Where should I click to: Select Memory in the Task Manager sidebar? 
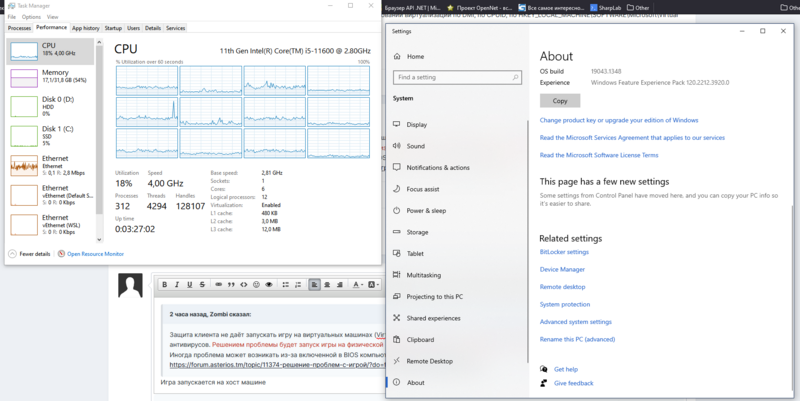point(50,78)
